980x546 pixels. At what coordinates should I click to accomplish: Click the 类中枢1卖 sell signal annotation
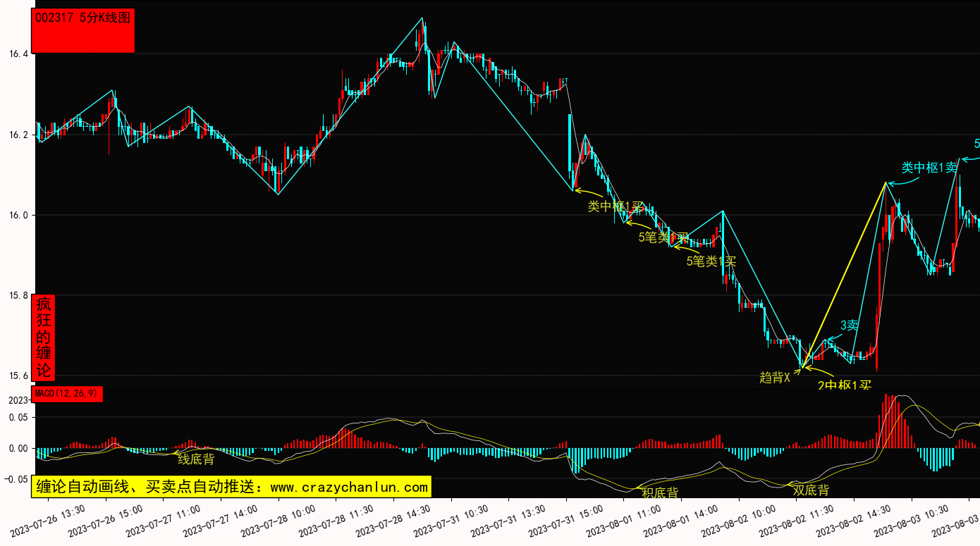(x=929, y=168)
